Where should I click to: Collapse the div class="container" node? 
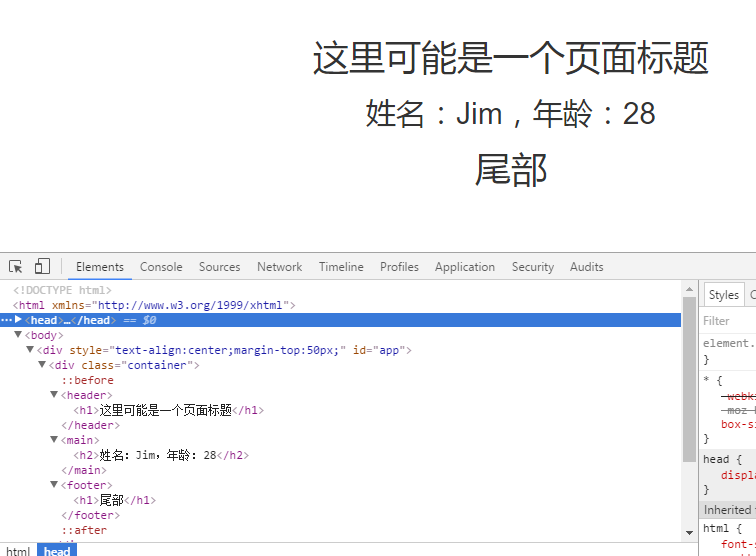(x=42, y=364)
